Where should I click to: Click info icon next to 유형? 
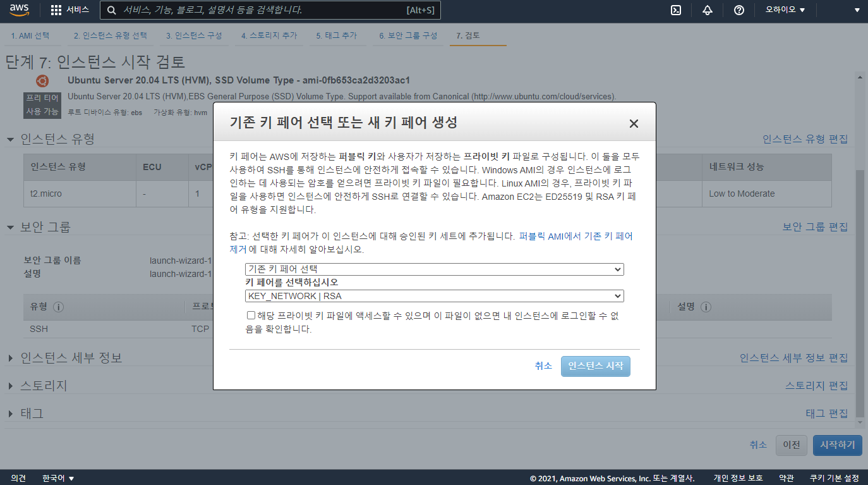[x=59, y=307]
